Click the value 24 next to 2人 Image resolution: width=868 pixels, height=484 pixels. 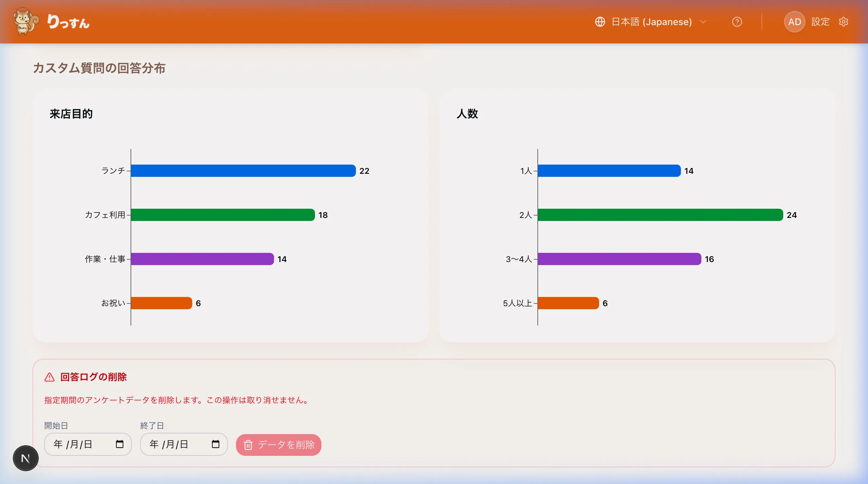click(792, 215)
